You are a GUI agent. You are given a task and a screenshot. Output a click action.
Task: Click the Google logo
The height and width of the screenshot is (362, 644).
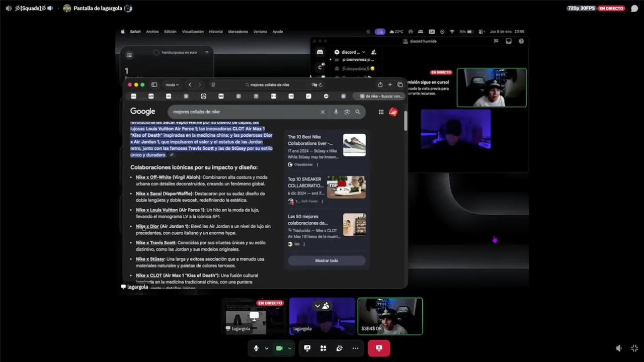coord(142,112)
